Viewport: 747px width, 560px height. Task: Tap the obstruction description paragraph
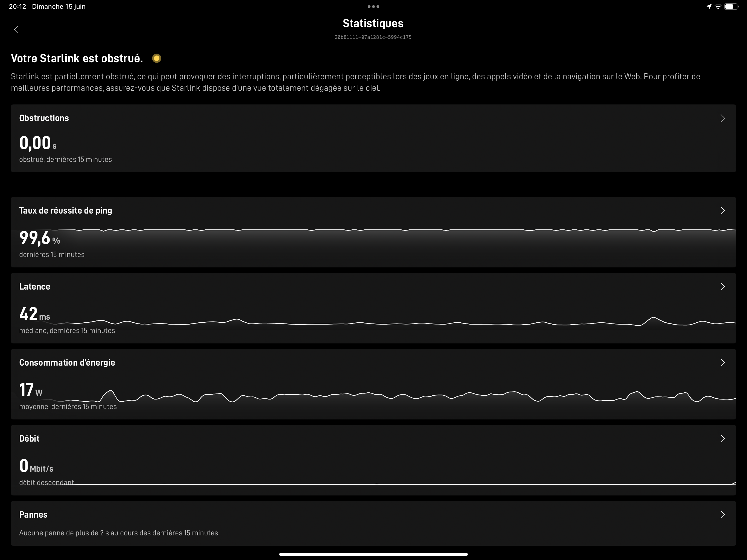(355, 82)
